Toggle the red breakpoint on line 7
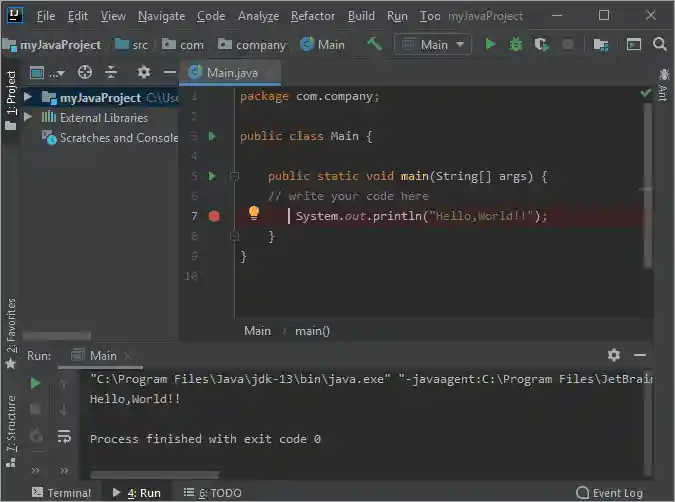Viewport: 675px width, 502px height. [214, 216]
